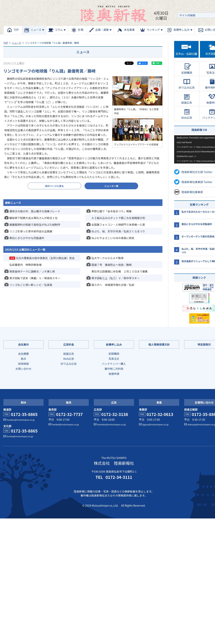This screenshot has width=215, height=644.
Task: Click the 紙面広告 icon
Action: tap(187, 97)
